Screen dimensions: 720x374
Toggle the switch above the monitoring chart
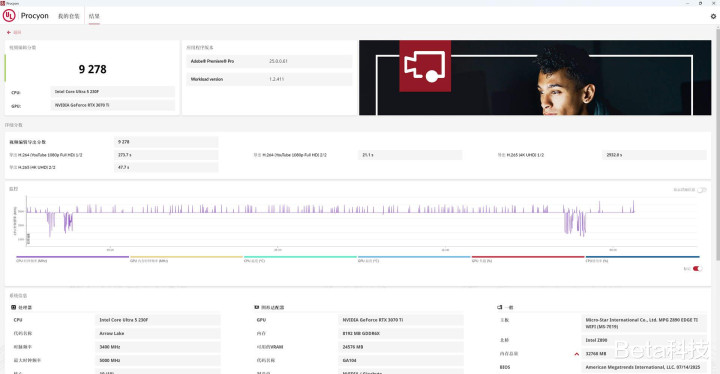(701, 190)
